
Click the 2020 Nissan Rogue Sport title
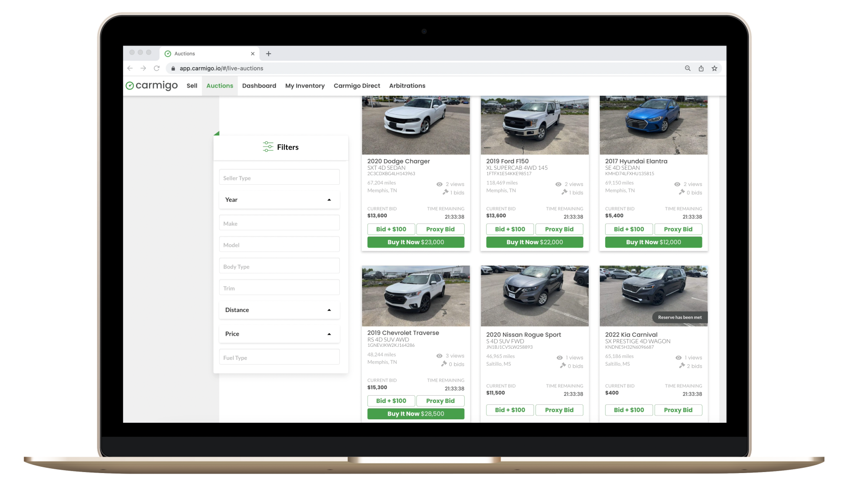pos(524,335)
